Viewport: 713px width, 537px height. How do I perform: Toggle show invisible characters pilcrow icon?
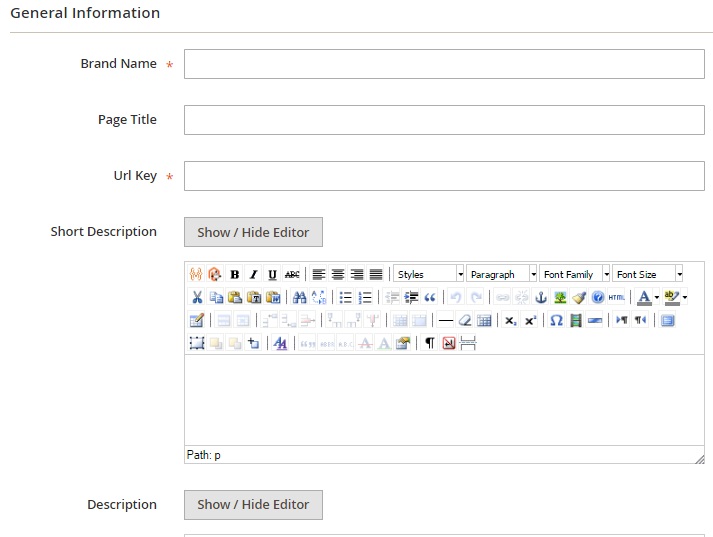(x=430, y=343)
